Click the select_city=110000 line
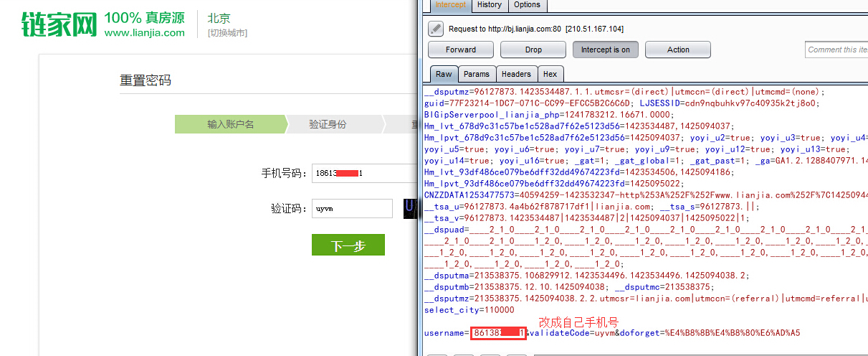Screen dimensions: 868x356 pos(469,310)
